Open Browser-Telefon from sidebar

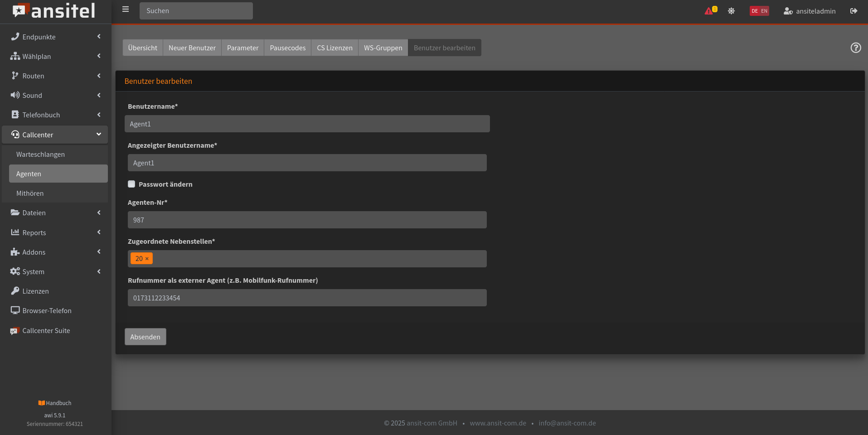point(47,311)
